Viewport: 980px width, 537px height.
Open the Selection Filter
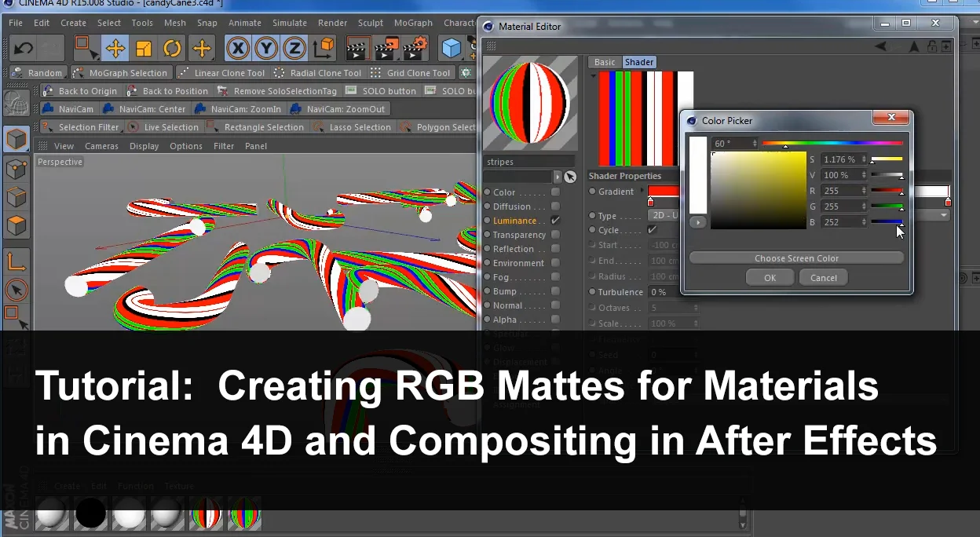click(81, 127)
